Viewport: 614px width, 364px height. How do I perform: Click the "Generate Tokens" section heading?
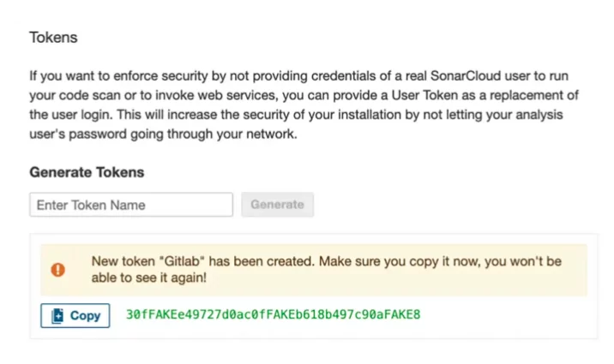[x=87, y=172]
